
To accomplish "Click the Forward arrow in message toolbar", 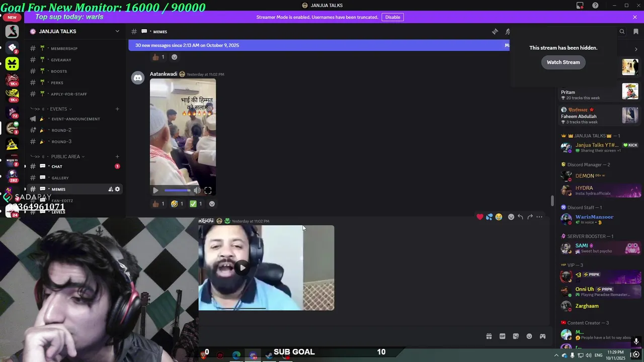I will [530, 217].
